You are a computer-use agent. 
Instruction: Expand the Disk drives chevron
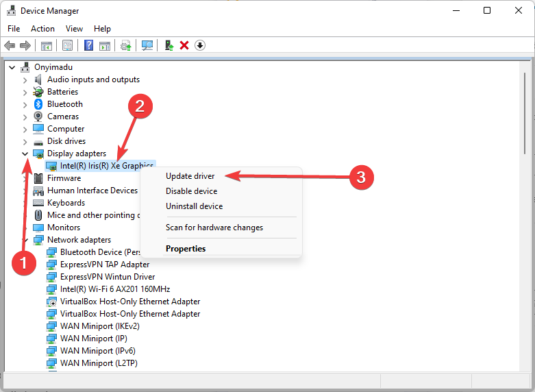click(x=25, y=142)
